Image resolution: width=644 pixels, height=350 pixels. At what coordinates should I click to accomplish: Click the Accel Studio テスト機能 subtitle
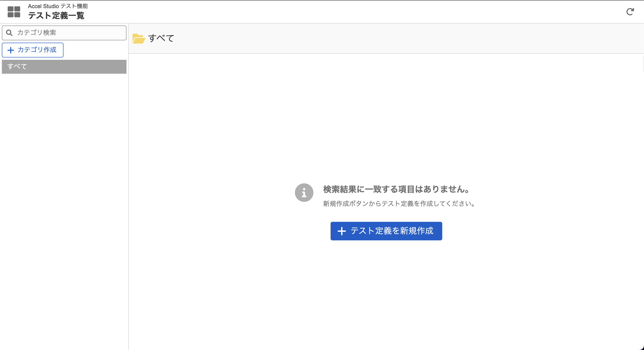[58, 6]
